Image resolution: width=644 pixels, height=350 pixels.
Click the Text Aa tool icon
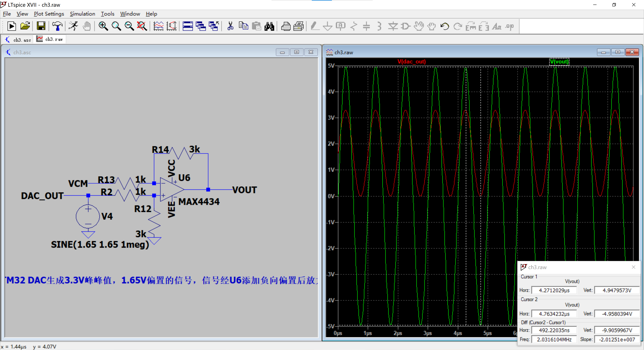coord(497,26)
